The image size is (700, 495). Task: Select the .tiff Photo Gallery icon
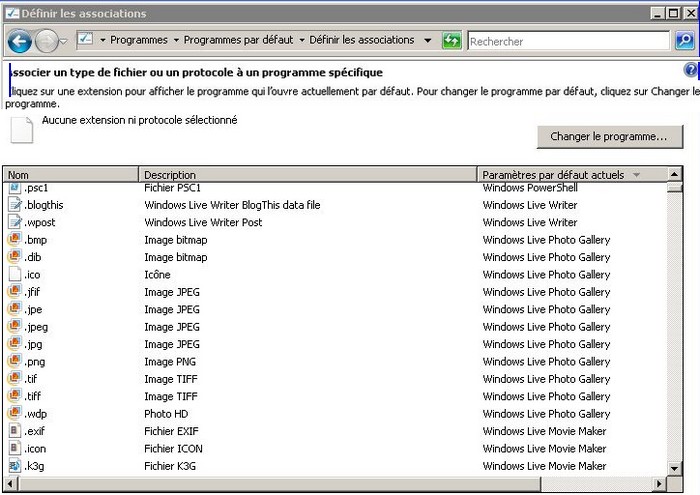point(15,396)
